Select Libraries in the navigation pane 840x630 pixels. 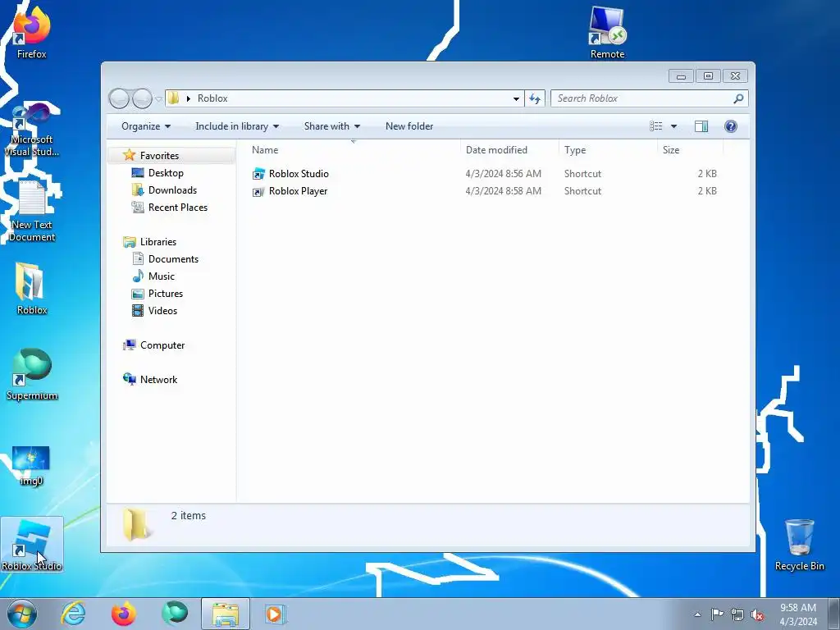pos(157,242)
